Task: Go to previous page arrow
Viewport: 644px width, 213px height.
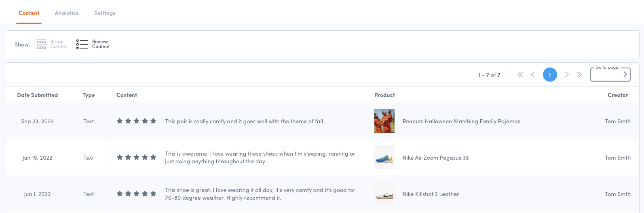Action: coord(532,74)
